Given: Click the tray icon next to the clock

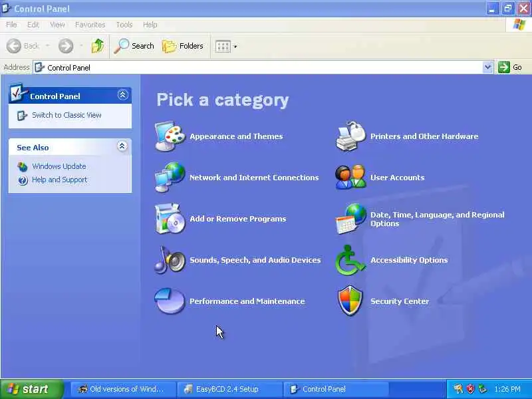Looking at the screenshot, I should pos(482,389).
